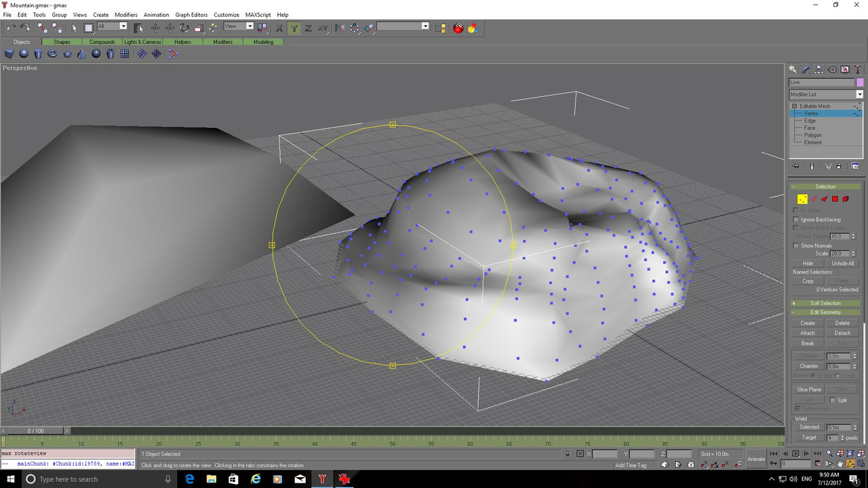Click the Attach button
This screenshot has width=868, height=488.
808,333
